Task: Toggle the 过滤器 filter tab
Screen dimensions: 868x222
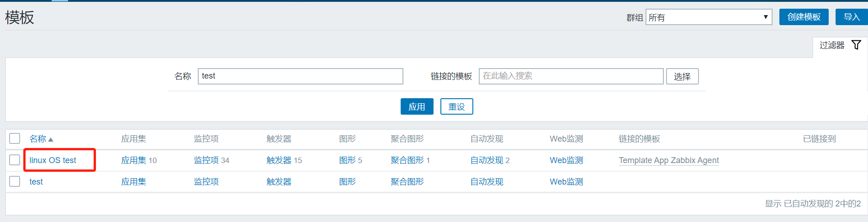Action: click(840, 45)
